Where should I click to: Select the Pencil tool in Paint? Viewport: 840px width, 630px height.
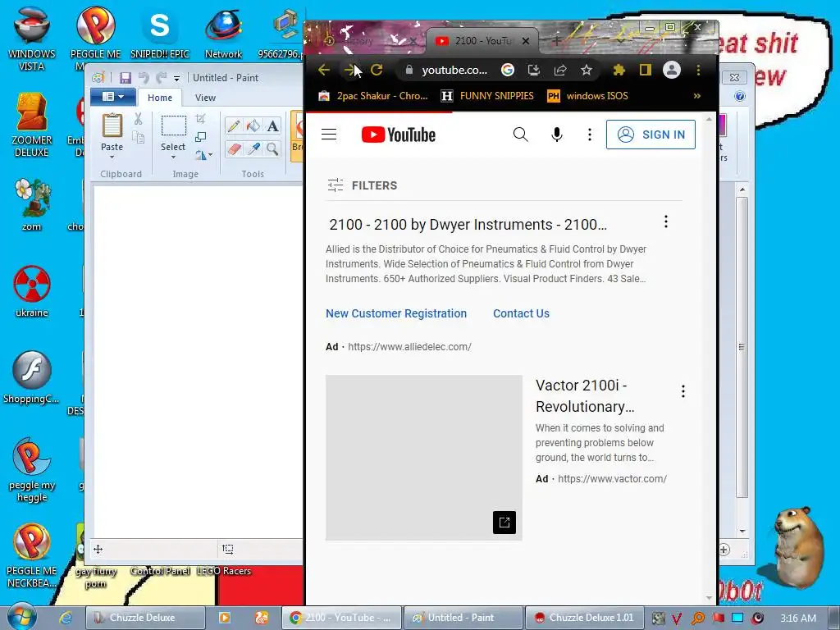(x=234, y=126)
